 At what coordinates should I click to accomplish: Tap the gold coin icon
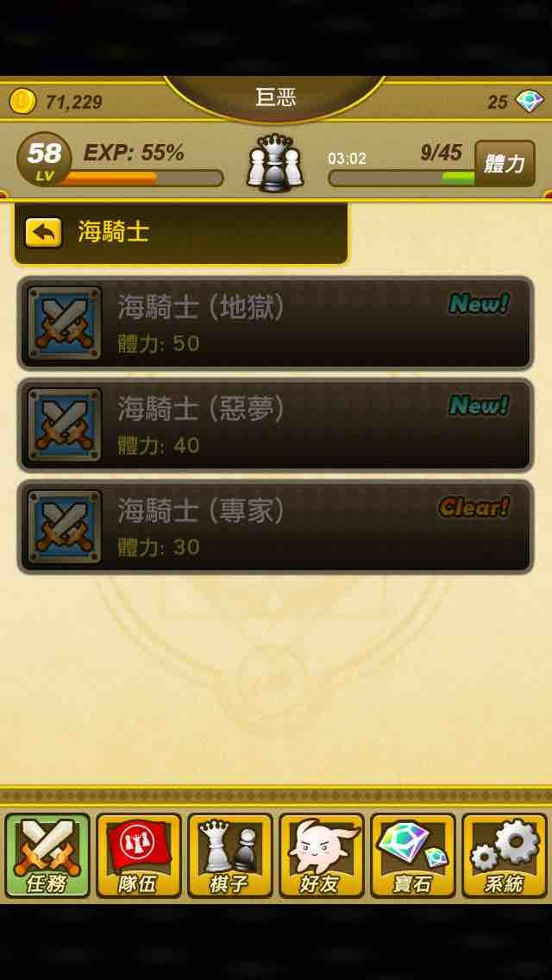(22, 101)
